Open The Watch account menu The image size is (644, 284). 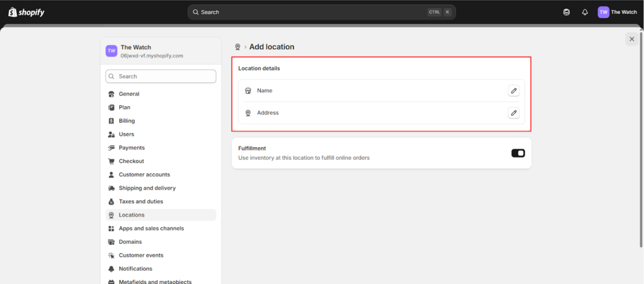[617, 12]
